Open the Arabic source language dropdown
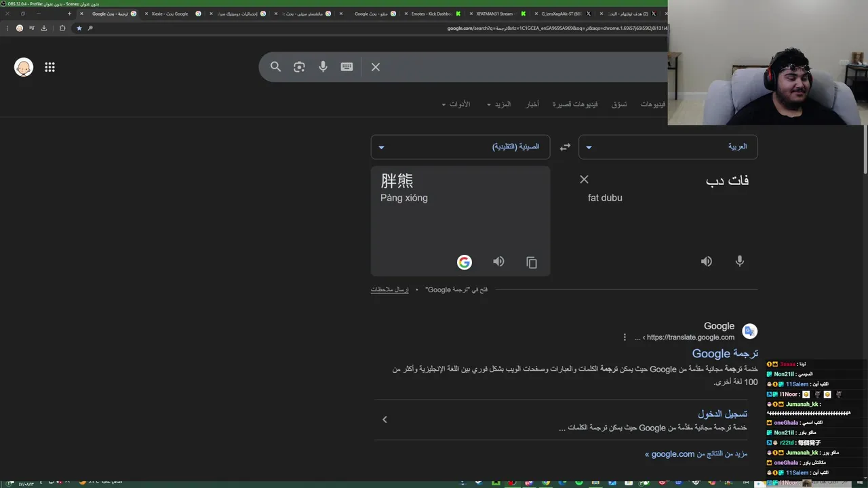Viewport: 868px width, 488px height. point(668,147)
